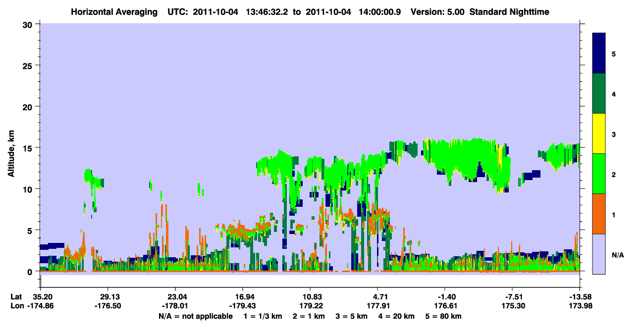Click legend text '5 = 80 km'
This screenshot has width=644, height=330.
pos(444,316)
